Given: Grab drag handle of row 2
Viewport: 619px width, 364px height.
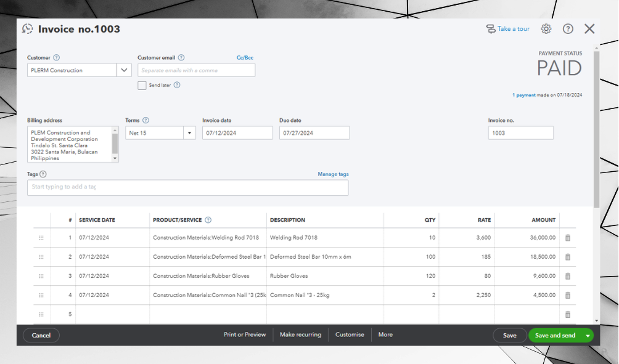Looking at the screenshot, I should pos(41,257).
